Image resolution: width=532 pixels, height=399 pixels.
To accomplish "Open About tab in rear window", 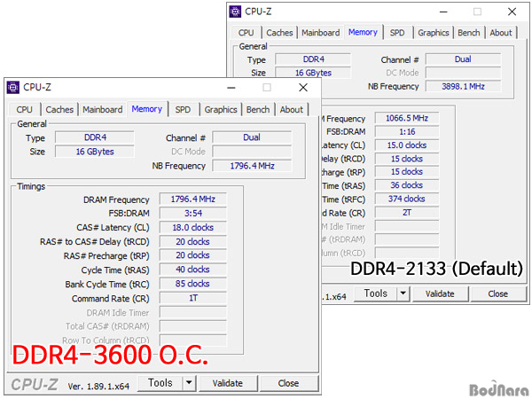I will (501, 33).
